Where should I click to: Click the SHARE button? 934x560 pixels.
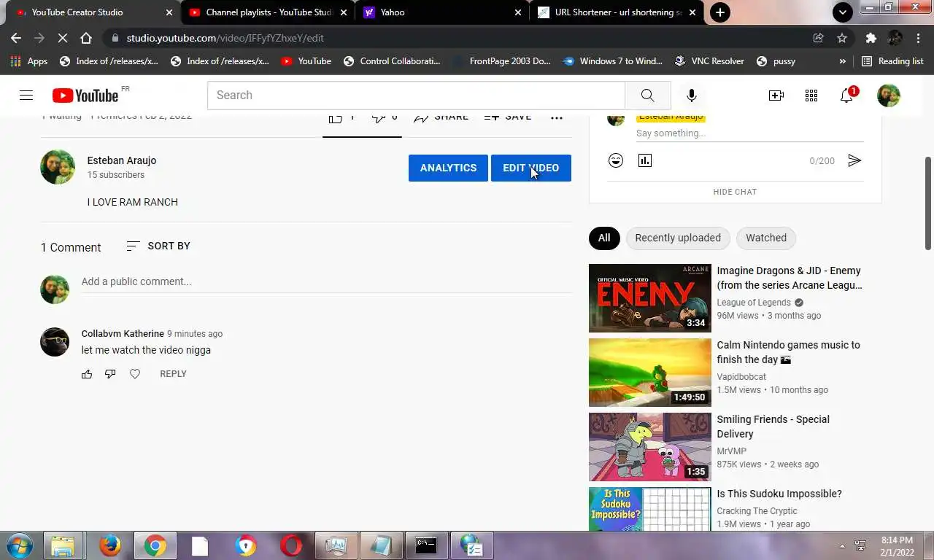[441, 117]
